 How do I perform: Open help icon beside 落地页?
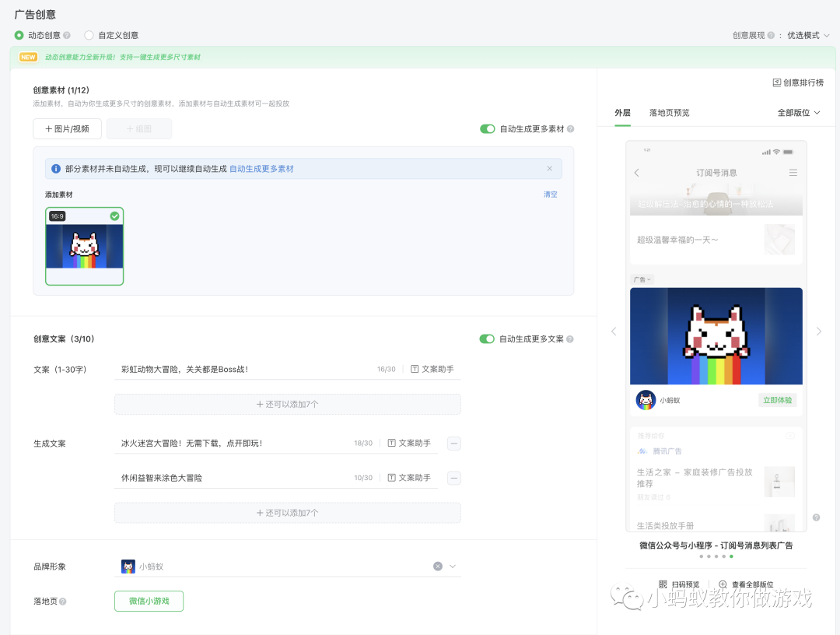pos(63,602)
